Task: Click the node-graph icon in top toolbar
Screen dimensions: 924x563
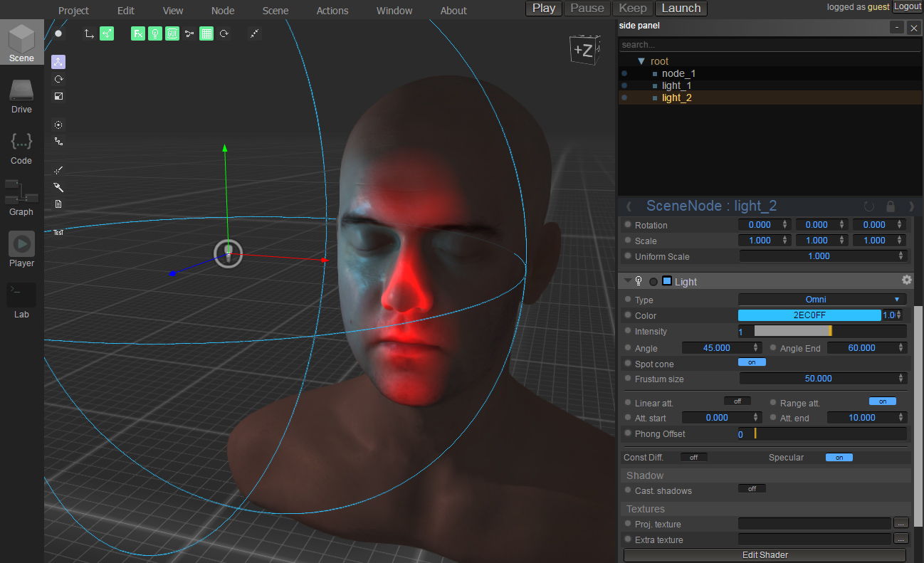Action: pos(189,33)
